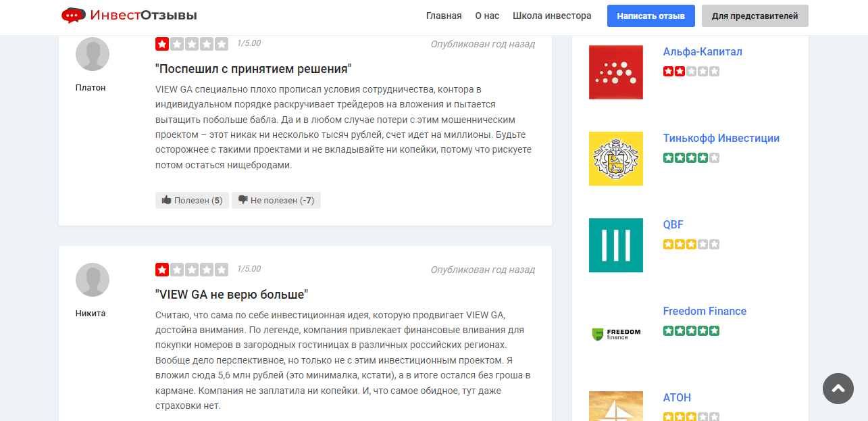Image resolution: width=868 pixels, height=421 pixels.
Task: Click Никита's user avatar
Action: (x=93, y=280)
